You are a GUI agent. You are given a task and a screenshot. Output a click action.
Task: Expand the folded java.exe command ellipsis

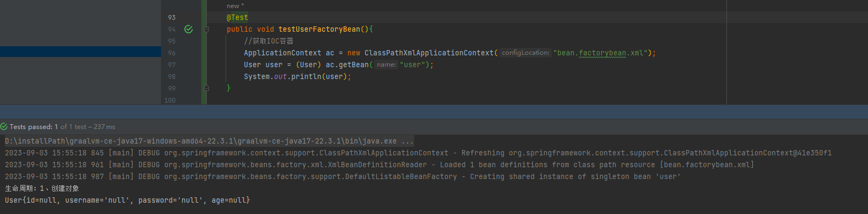click(x=408, y=141)
